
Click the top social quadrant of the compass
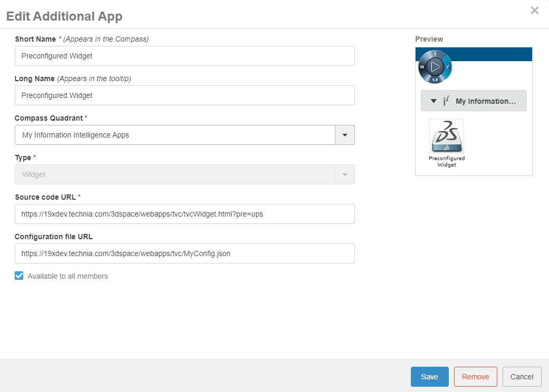click(x=435, y=54)
